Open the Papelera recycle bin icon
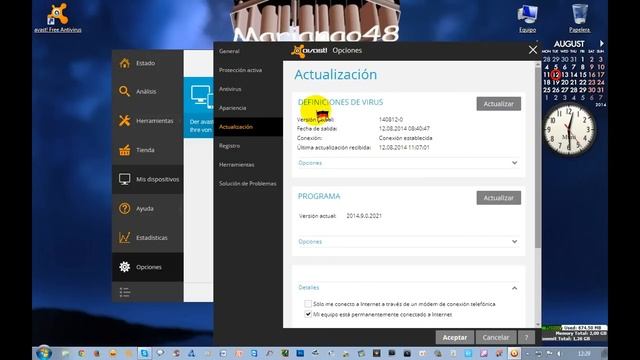This screenshot has height=360, width=640. point(580,18)
